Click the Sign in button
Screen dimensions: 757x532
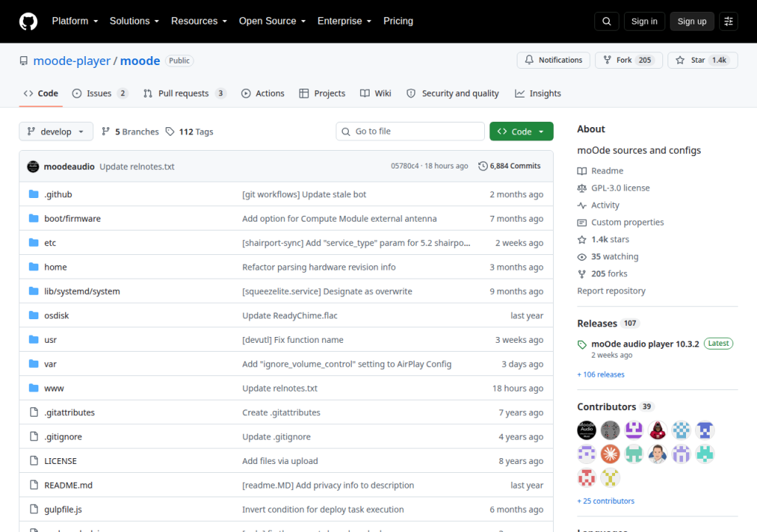[644, 21]
